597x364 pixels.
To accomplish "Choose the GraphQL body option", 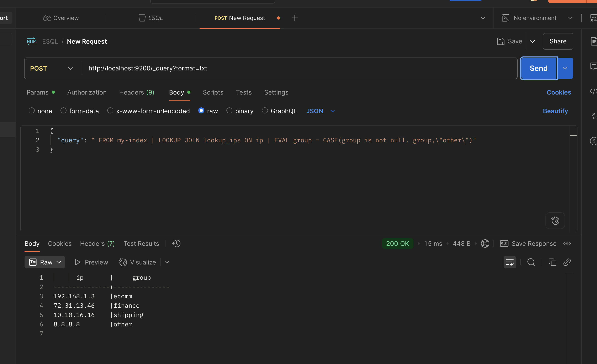I will click(x=265, y=111).
